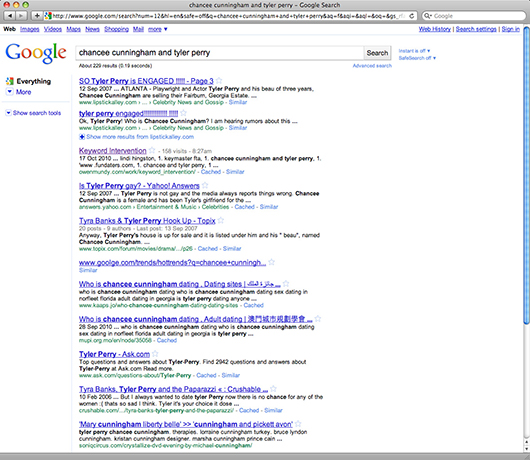Reload the page with the refresh icon
530x460 pixels.
(x=412, y=16)
